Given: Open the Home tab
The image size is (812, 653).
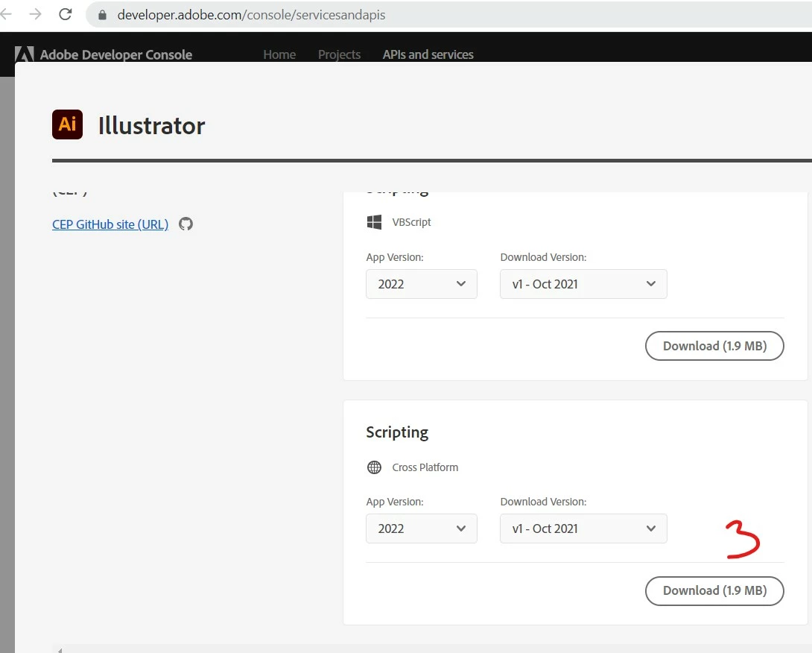Looking at the screenshot, I should coord(279,54).
